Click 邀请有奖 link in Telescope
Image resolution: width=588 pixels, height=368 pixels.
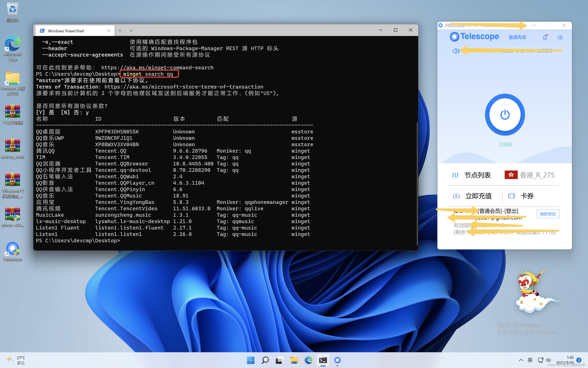click(x=517, y=37)
